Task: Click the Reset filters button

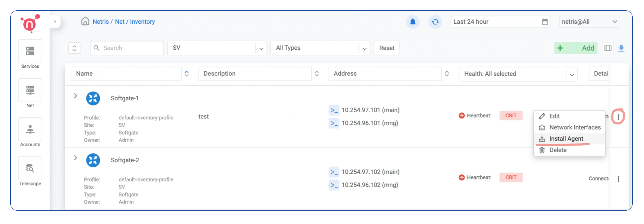Action: tap(387, 48)
